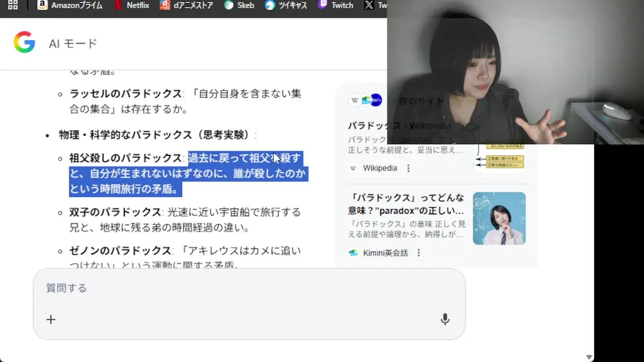Click the stacked site favicons icon group

coord(365,100)
